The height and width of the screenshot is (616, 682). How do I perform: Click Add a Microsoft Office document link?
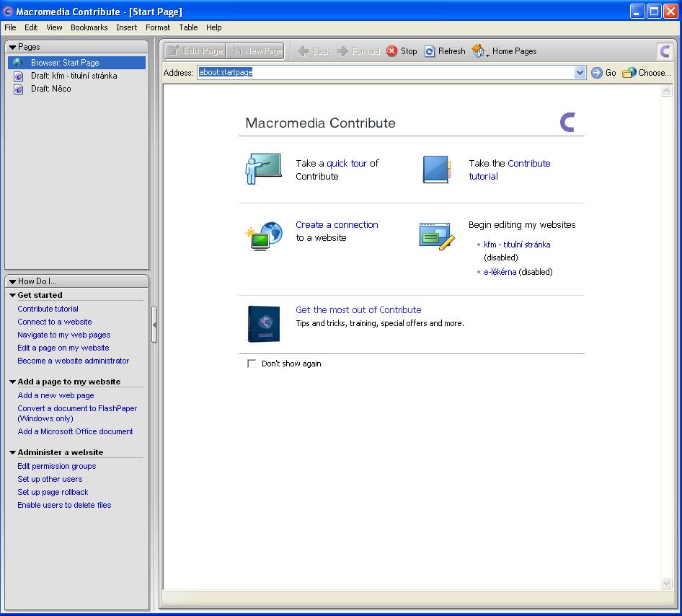pos(75,431)
